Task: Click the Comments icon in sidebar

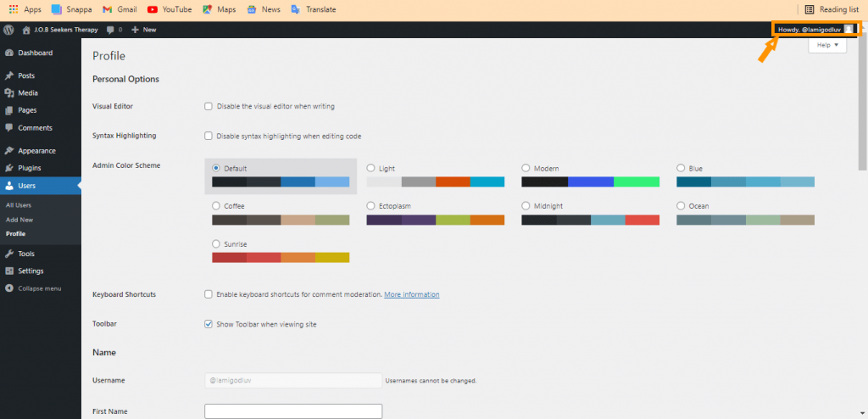Action: (8, 128)
